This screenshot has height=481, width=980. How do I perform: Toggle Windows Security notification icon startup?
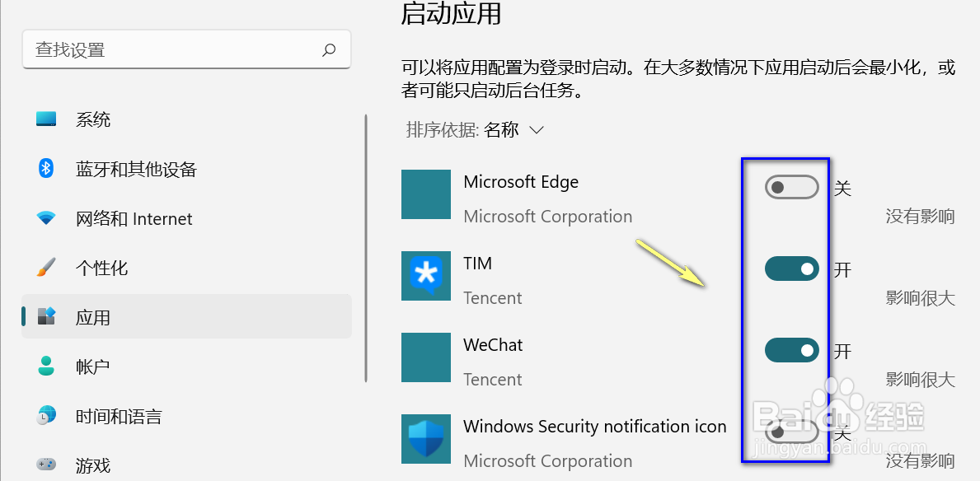pyautogui.click(x=791, y=432)
